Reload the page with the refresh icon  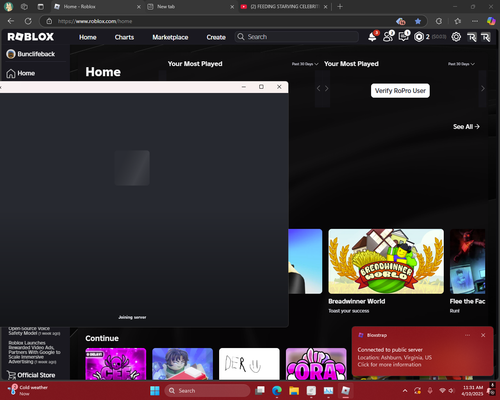[28, 21]
